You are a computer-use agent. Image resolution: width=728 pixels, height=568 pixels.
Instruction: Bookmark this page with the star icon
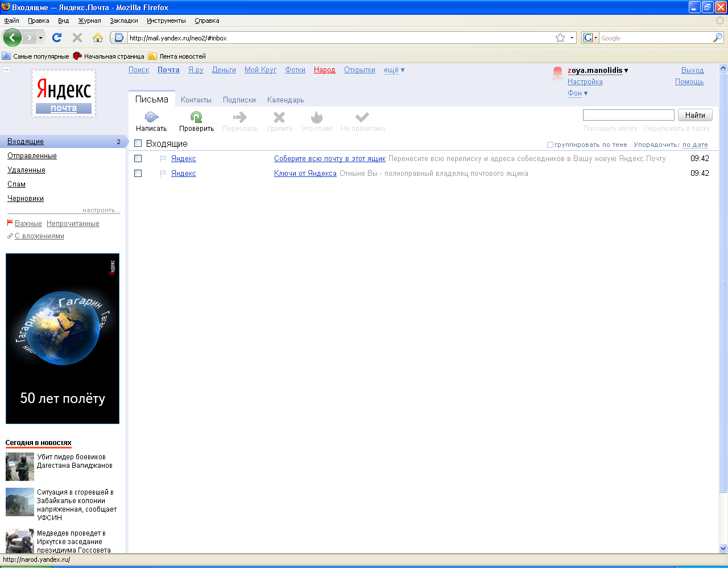pos(560,38)
